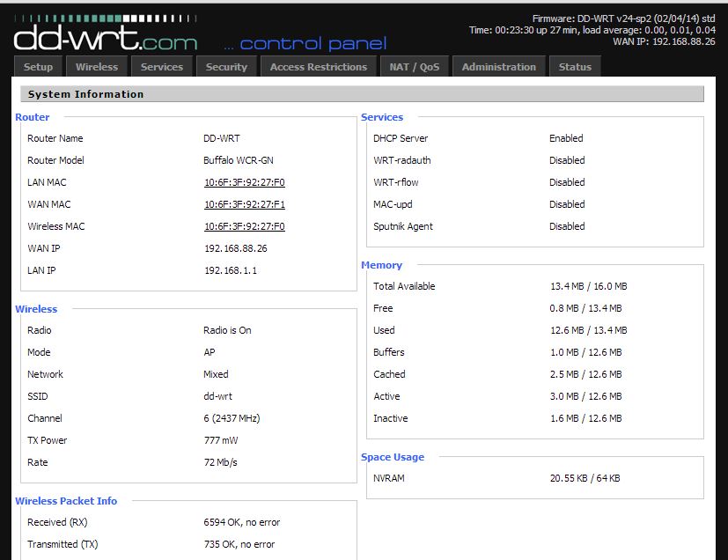Click the Wireless Packet Info section heading
Viewport: 728px width, 560px height.
point(66,501)
